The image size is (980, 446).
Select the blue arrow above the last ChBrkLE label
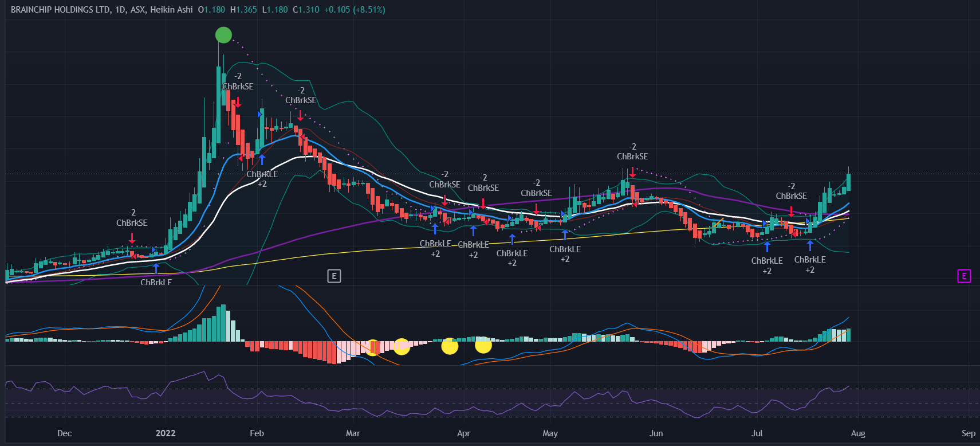810,246
